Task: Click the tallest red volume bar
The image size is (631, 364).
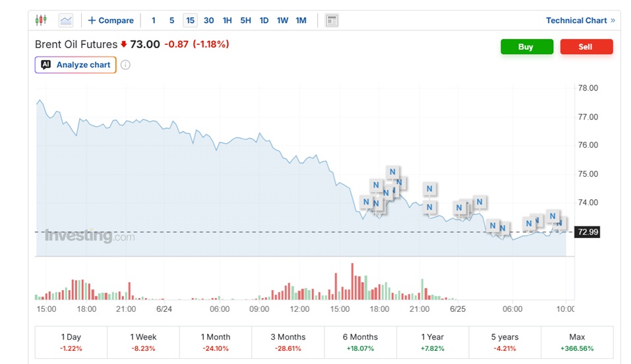Action: pyautogui.click(x=352, y=281)
